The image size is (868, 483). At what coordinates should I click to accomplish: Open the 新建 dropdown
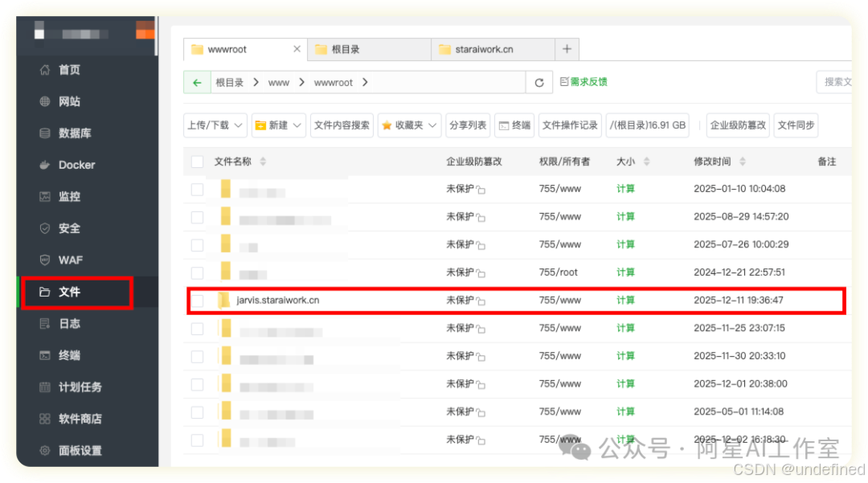[x=278, y=125]
